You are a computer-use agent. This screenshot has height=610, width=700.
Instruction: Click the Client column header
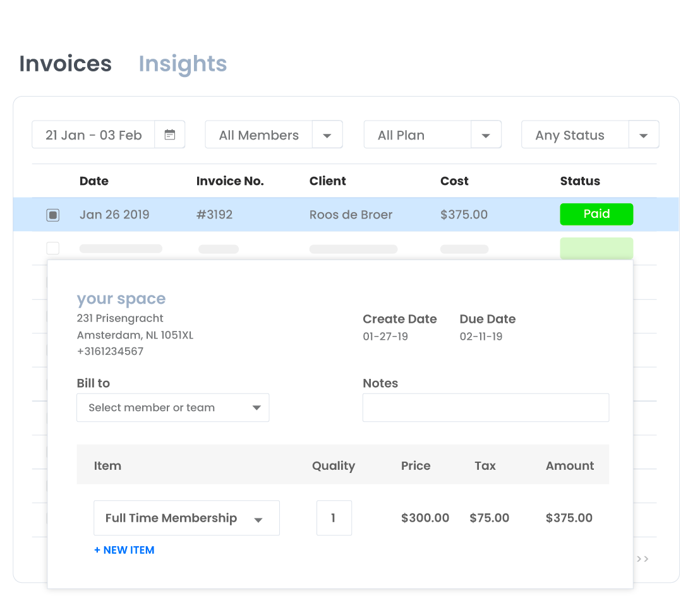click(x=328, y=181)
